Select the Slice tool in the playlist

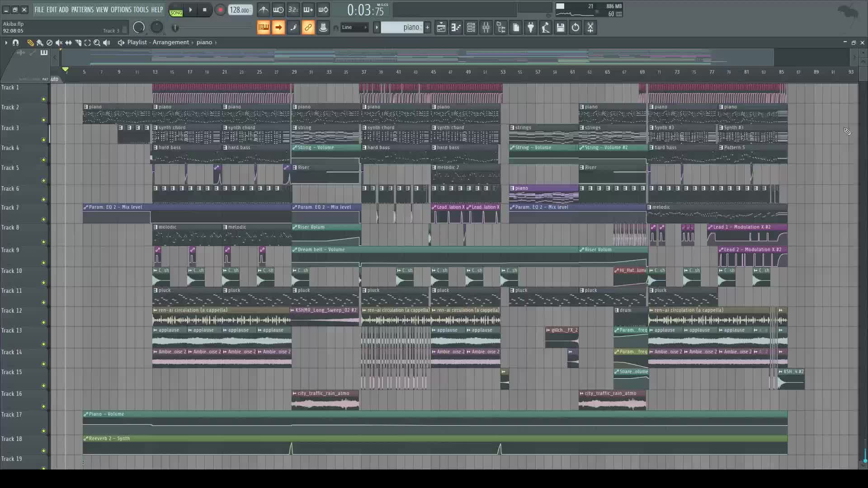pyautogui.click(x=78, y=42)
